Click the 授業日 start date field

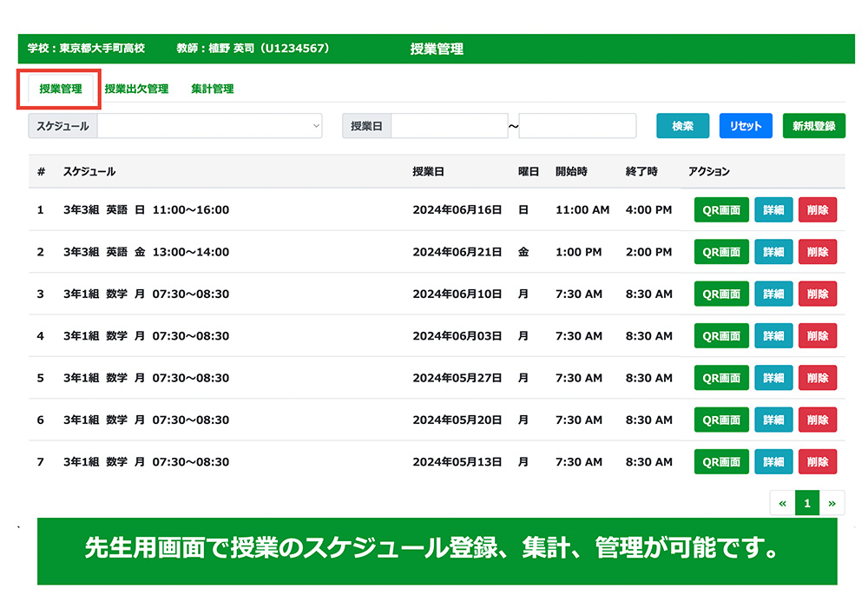449,126
